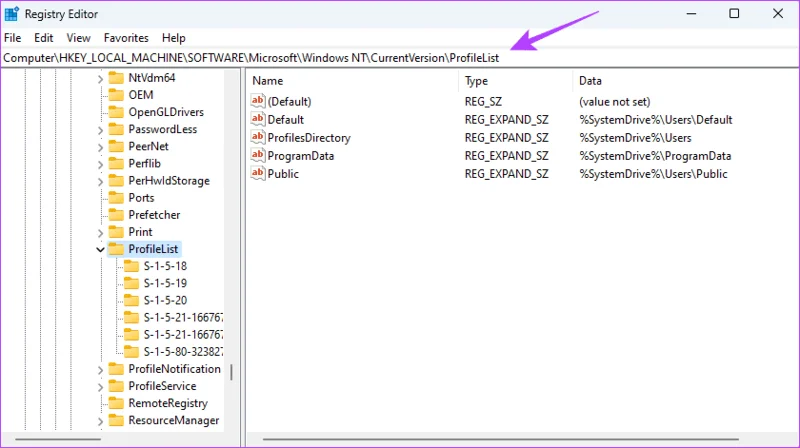Select the Ports key label
Image resolution: width=800 pixels, height=448 pixels.
(x=141, y=197)
